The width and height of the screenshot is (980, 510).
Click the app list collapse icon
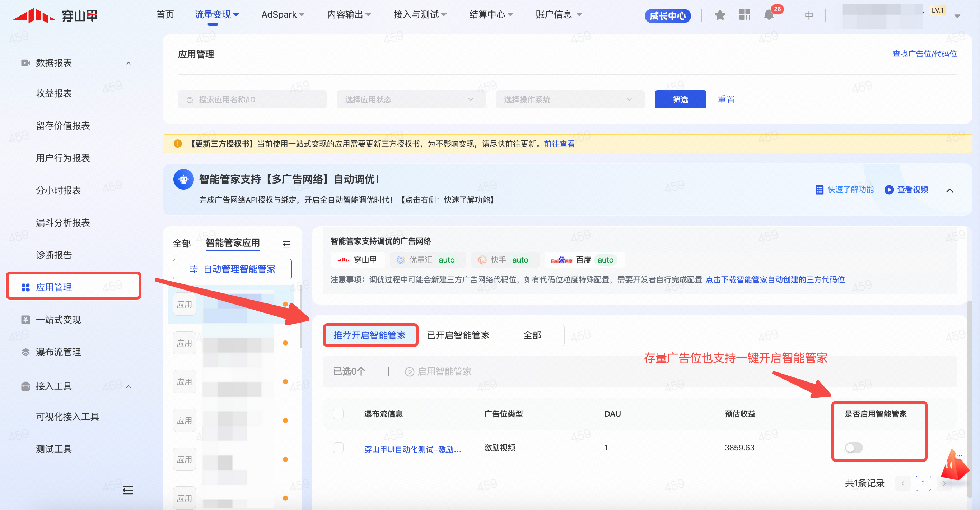[x=286, y=244]
